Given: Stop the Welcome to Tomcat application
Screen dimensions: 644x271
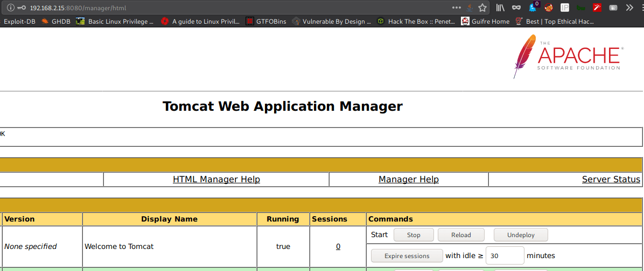Looking at the screenshot, I should tap(414, 235).
